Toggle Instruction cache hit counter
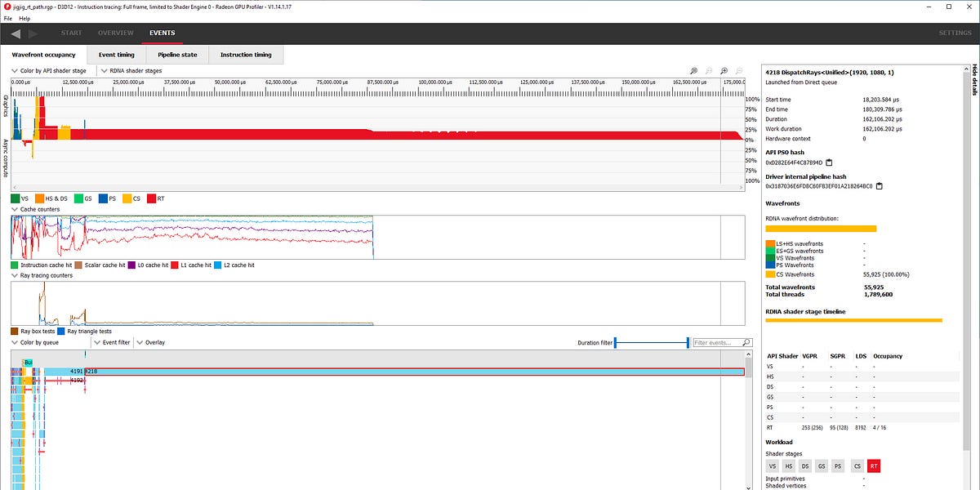Viewport: 980px width, 490px height. click(43, 265)
